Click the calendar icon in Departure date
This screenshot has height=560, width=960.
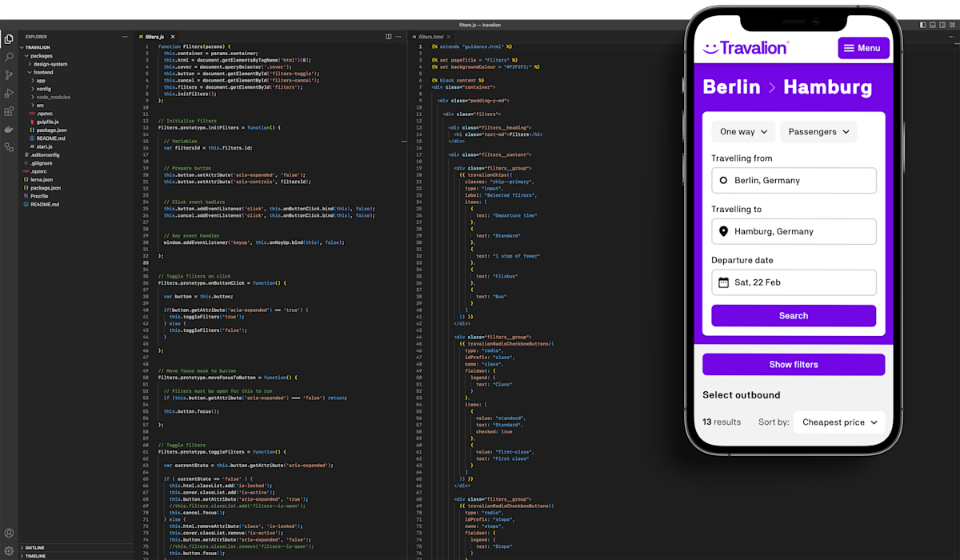pos(723,282)
